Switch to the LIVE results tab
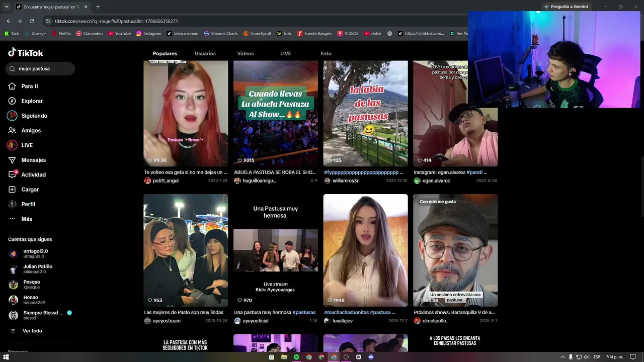 point(286,53)
